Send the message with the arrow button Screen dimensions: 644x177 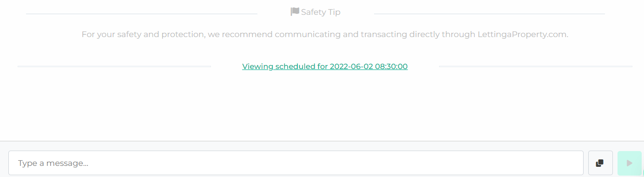630,163
